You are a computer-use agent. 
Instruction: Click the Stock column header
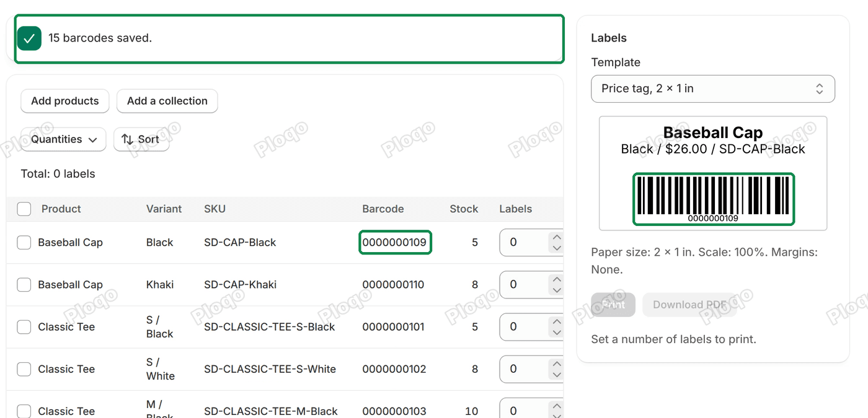[464, 209]
